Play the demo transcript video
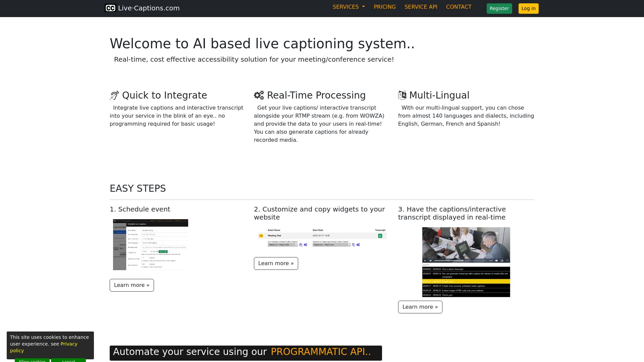Screen dimensions: 644x362 425,261
